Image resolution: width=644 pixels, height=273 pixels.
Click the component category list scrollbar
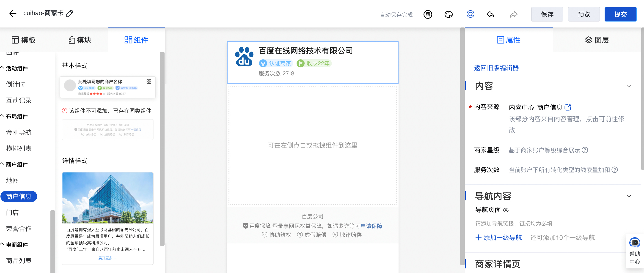pos(52,242)
